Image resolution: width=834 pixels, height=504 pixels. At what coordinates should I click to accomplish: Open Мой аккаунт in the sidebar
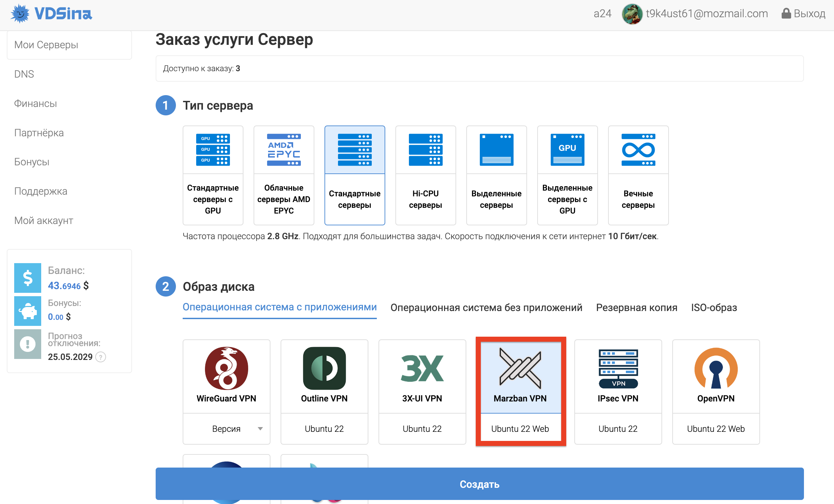pos(44,221)
